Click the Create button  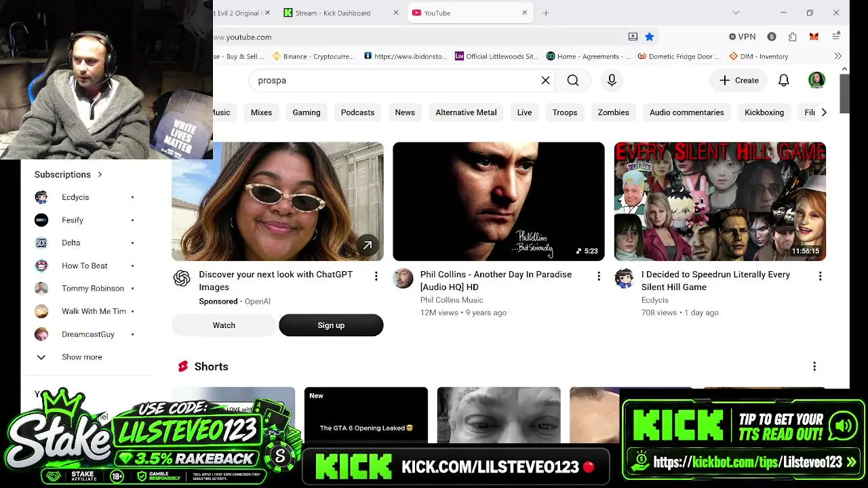[x=739, y=81]
